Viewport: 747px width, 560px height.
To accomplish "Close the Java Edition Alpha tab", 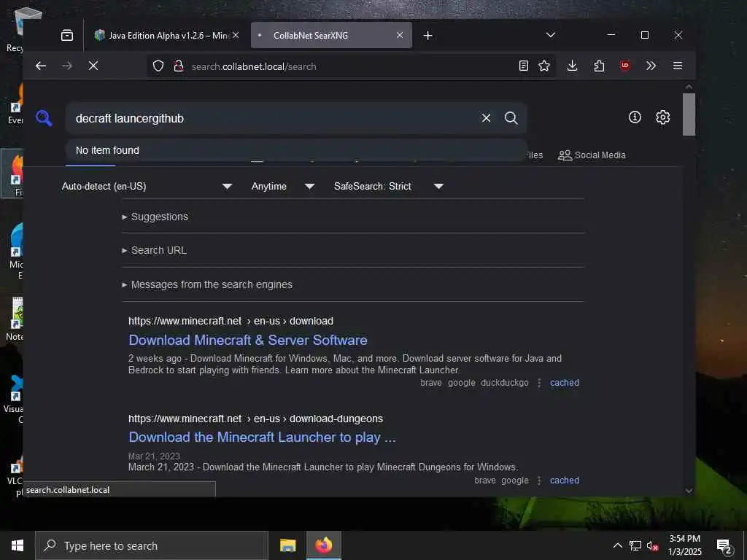I will 236,35.
